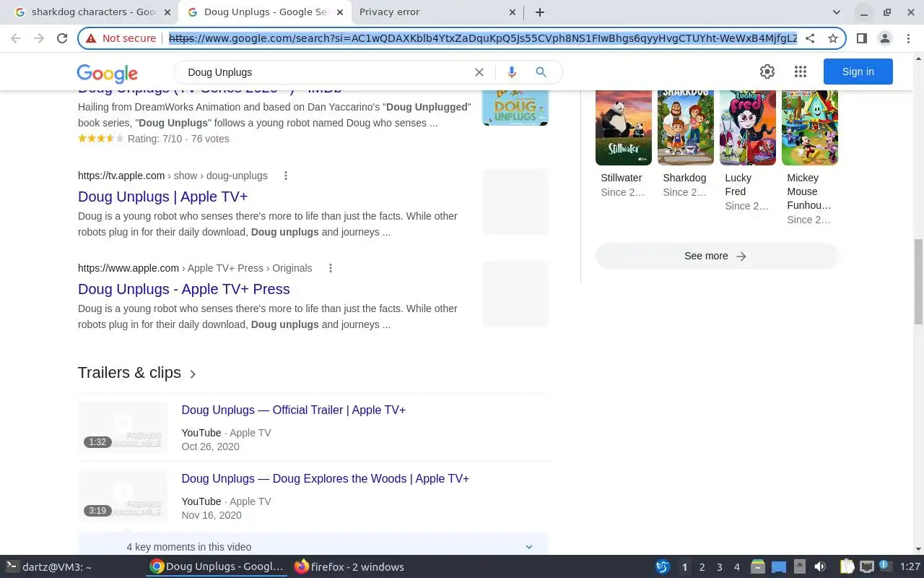Click the clipboard tray icon
The height and width of the screenshot is (578, 924).
click(847, 567)
